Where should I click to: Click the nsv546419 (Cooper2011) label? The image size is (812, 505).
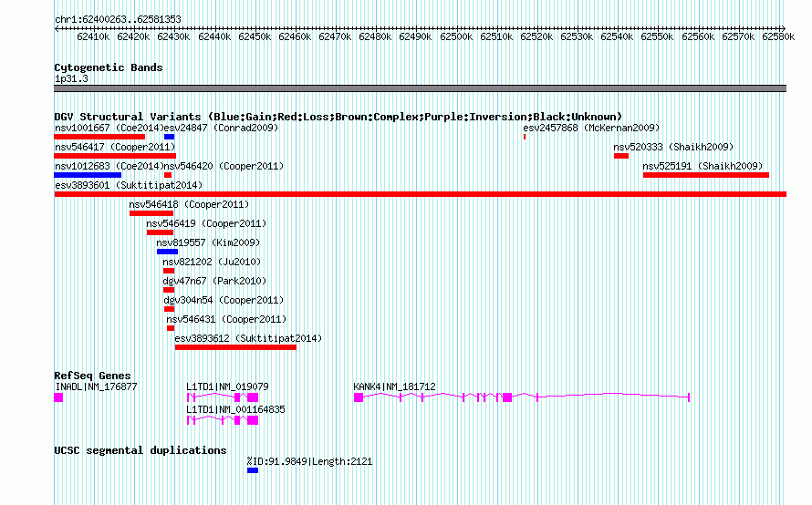click(206, 223)
